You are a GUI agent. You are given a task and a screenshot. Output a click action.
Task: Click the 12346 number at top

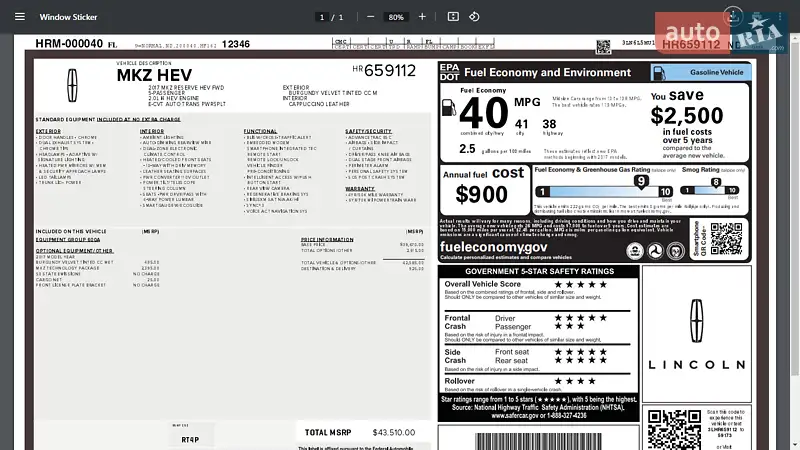pos(236,44)
